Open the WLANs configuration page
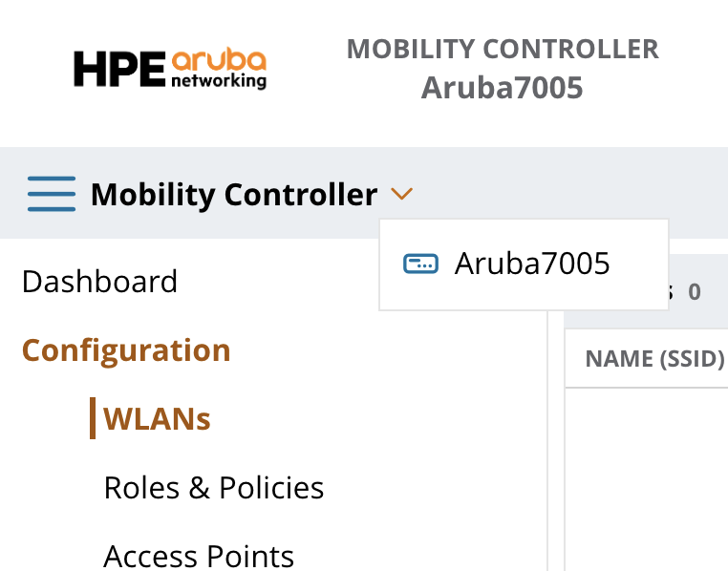Viewport: 728px width, 571px height. point(157,419)
